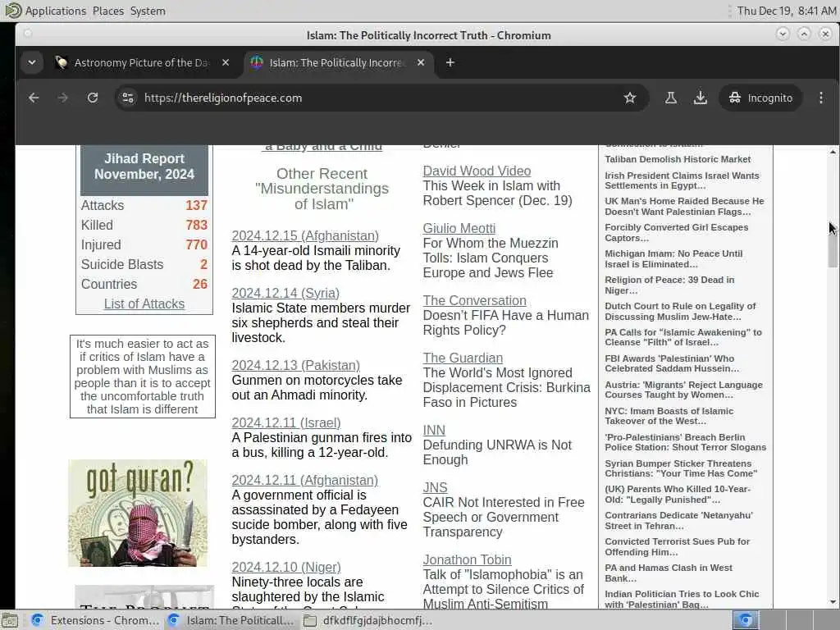Open the Applications menu
The height and width of the screenshot is (630, 840).
point(55,11)
